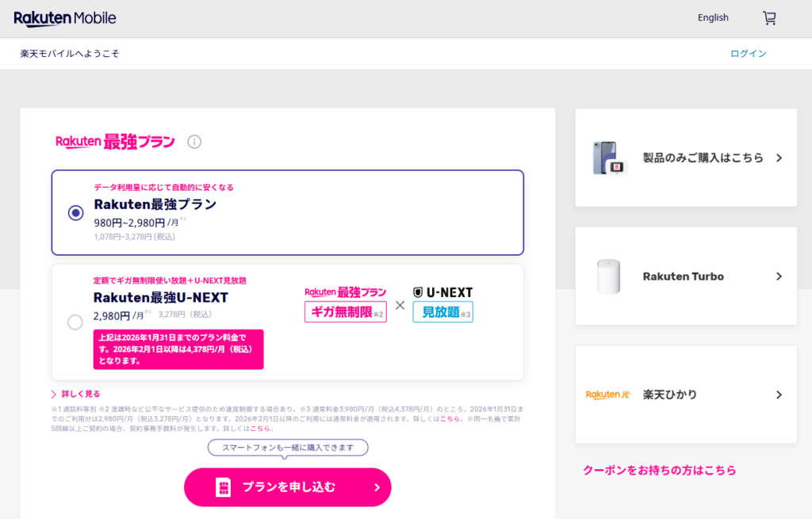Switch language to English

point(713,17)
